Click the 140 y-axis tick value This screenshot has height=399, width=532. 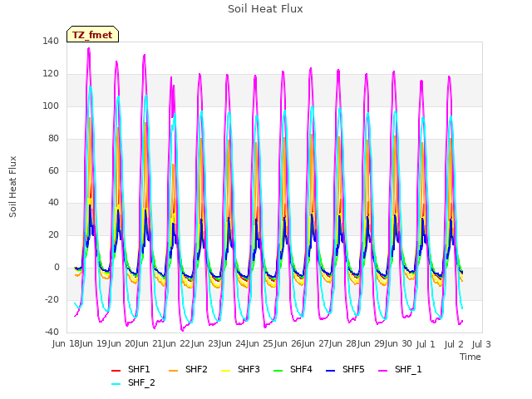coord(51,41)
